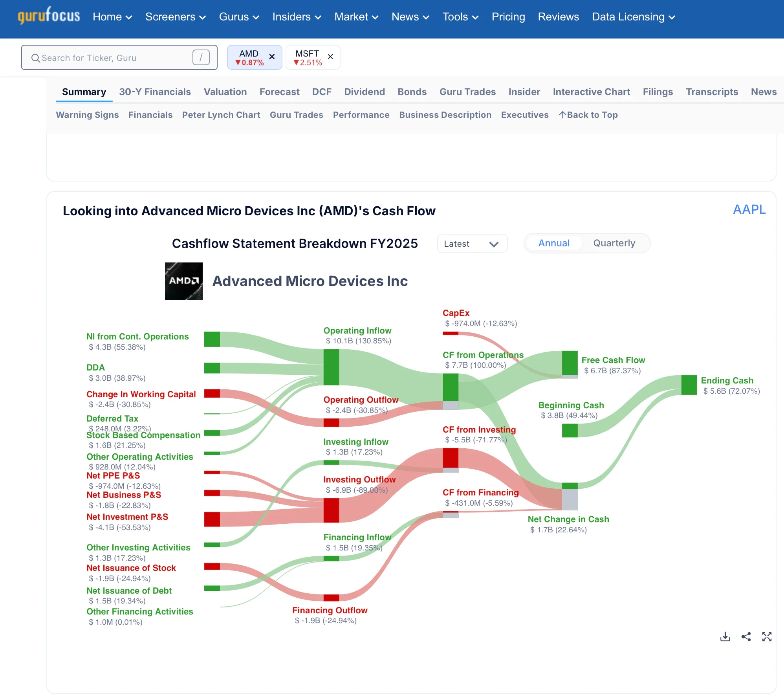Expand the Screeners menu

(175, 17)
